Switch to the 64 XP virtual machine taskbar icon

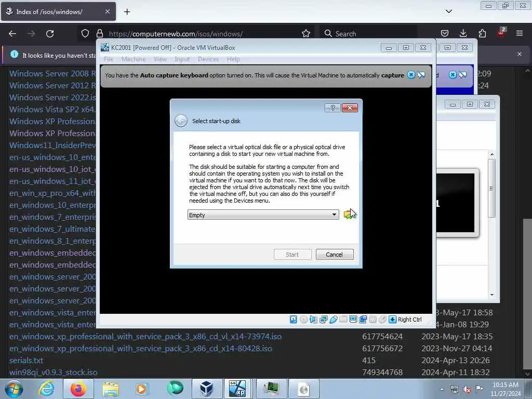click(x=237, y=389)
